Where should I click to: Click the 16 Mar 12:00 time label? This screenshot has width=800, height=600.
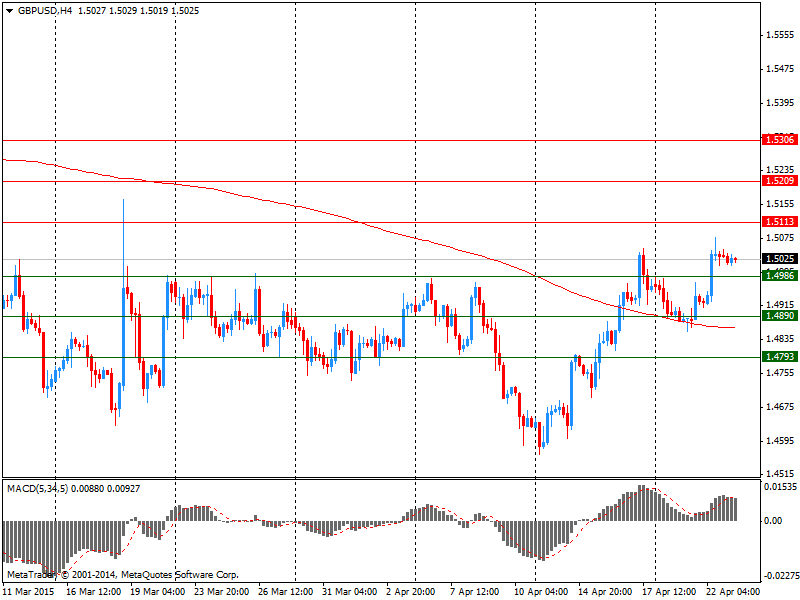click(93, 592)
